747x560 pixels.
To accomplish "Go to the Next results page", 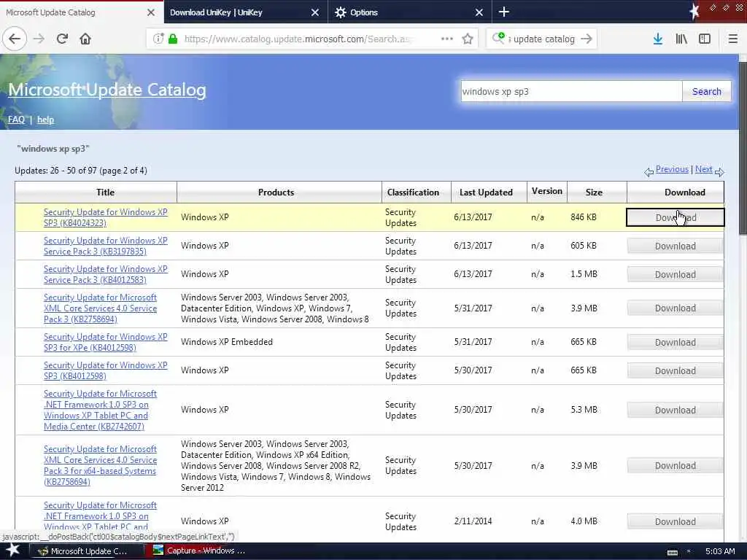I will coord(703,169).
